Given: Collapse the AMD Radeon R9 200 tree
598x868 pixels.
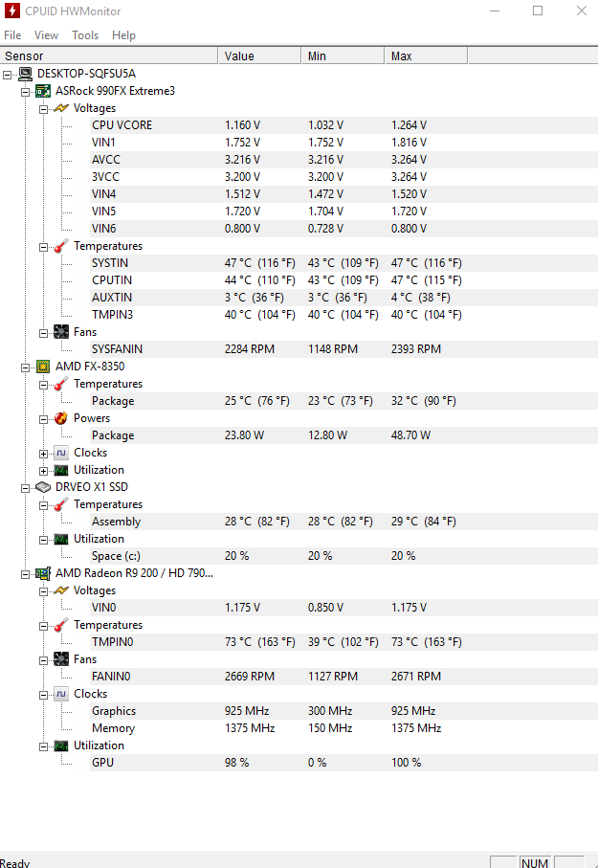Looking at the screenshot, I should (26, 573).
